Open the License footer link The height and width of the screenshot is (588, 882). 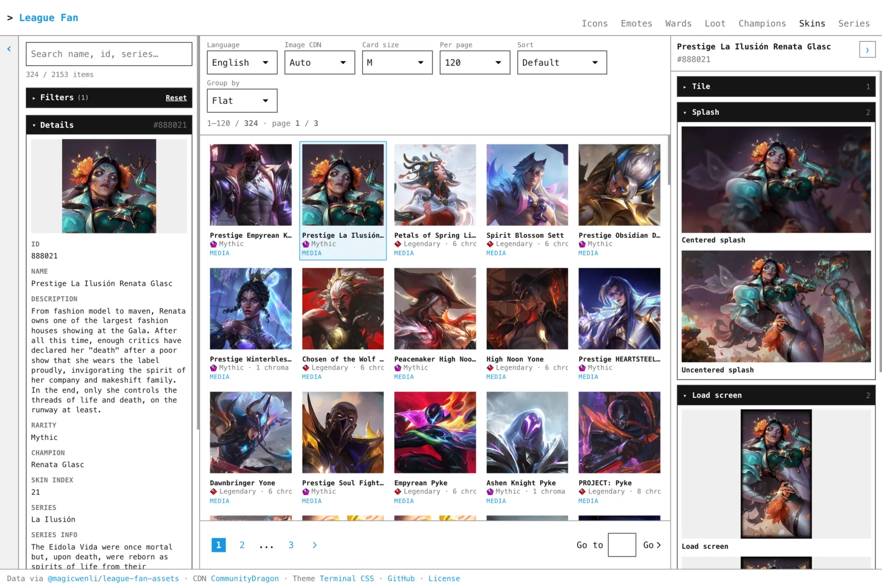[444, 579]
